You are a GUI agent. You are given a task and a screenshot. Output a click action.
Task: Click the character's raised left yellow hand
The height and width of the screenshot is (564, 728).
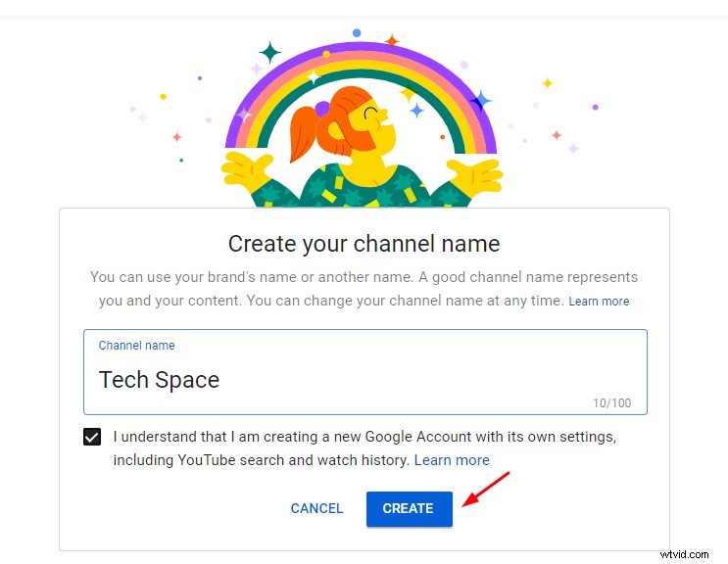click(x=248, y=173)
